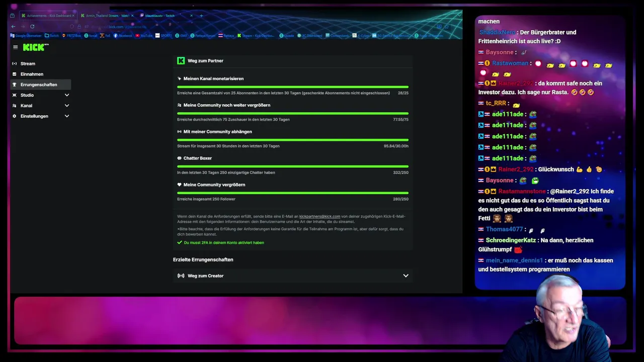
Task: Click the Chatter Boxer progress bar
Action: tap(293, 166)
